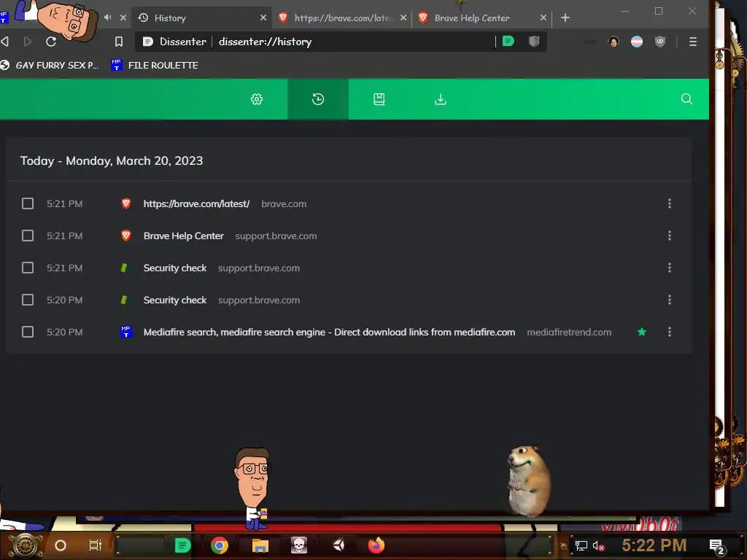The height and width of the screenshot is (560, 747).
Task: Go back with the back arrow
Action: pyautogui.click(x=5, y=42)
